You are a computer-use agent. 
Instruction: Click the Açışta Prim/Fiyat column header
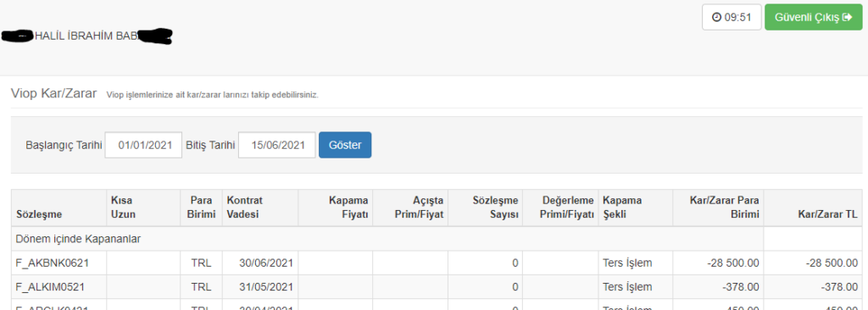(411, 208)
